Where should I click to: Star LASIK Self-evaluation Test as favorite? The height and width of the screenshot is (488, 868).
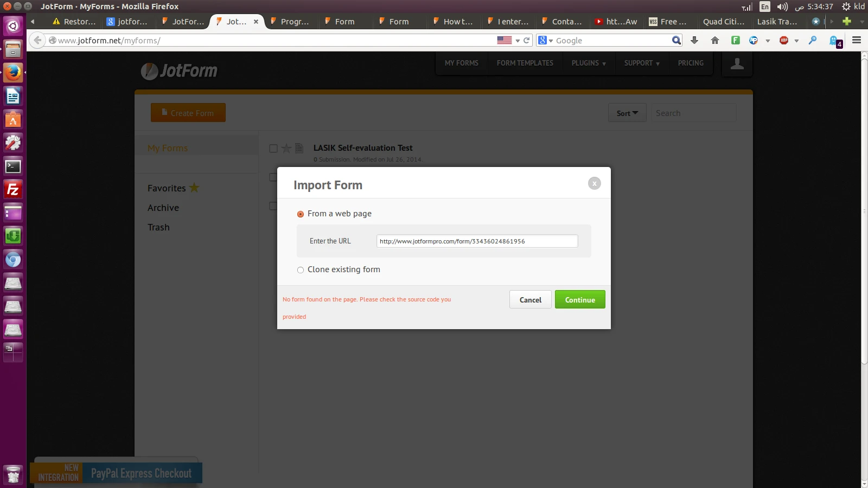286,147
